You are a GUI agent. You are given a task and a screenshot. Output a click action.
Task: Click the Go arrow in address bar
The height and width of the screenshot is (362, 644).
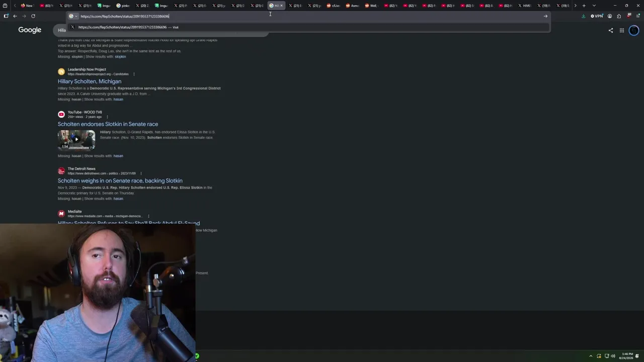pyautogui.click(x=545, y=16)
